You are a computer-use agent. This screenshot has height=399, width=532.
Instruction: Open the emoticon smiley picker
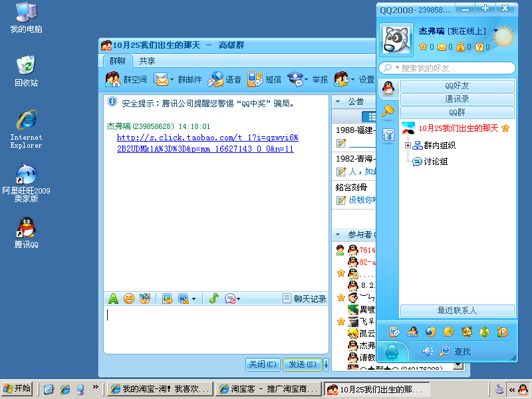click(x=129, y=299)
